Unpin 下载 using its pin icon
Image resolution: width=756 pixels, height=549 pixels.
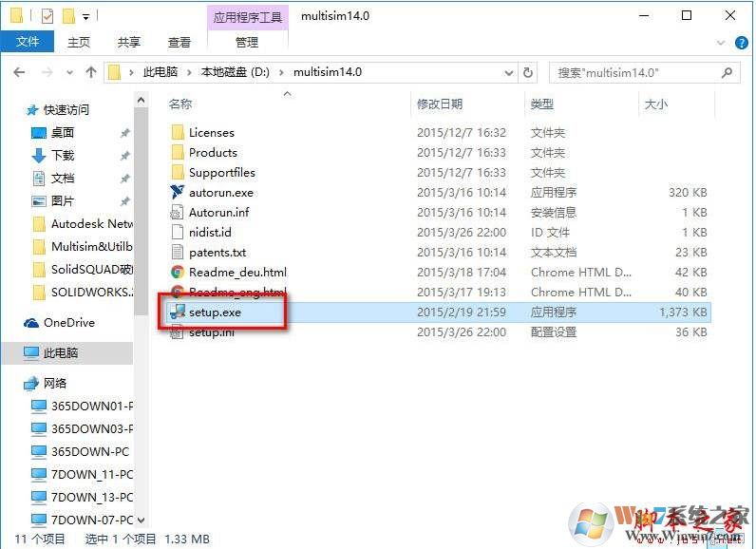[124, 155]
